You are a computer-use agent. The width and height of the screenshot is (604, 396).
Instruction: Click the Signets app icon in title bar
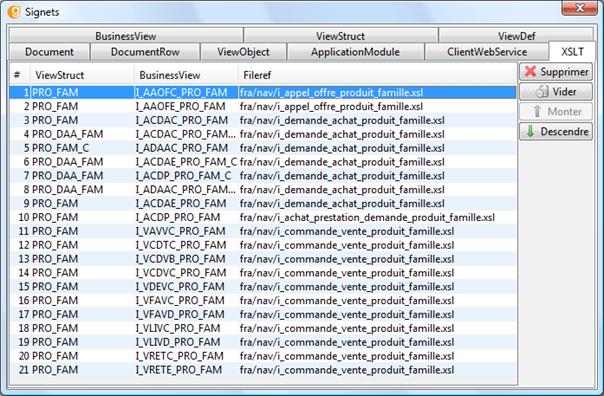tap(14, 12)
